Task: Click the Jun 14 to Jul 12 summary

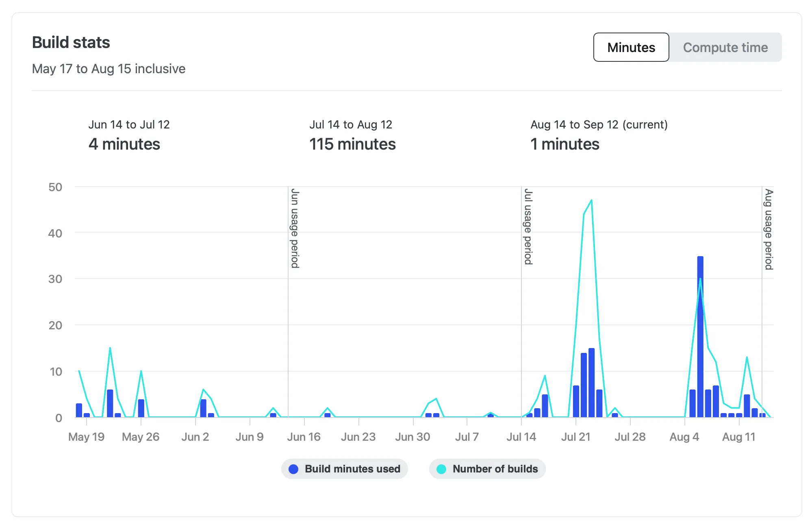Action: pyautogui.click(x=130, y=125)
